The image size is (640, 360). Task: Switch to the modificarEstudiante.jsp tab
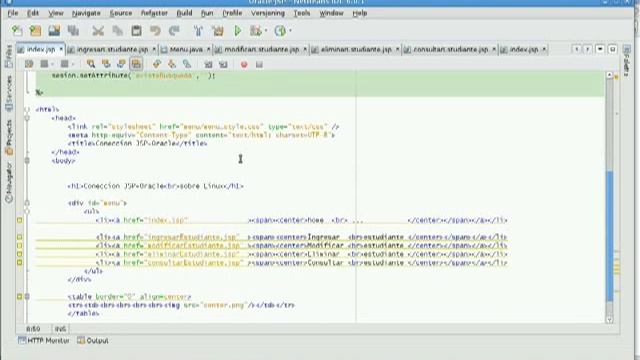[262, 49]
